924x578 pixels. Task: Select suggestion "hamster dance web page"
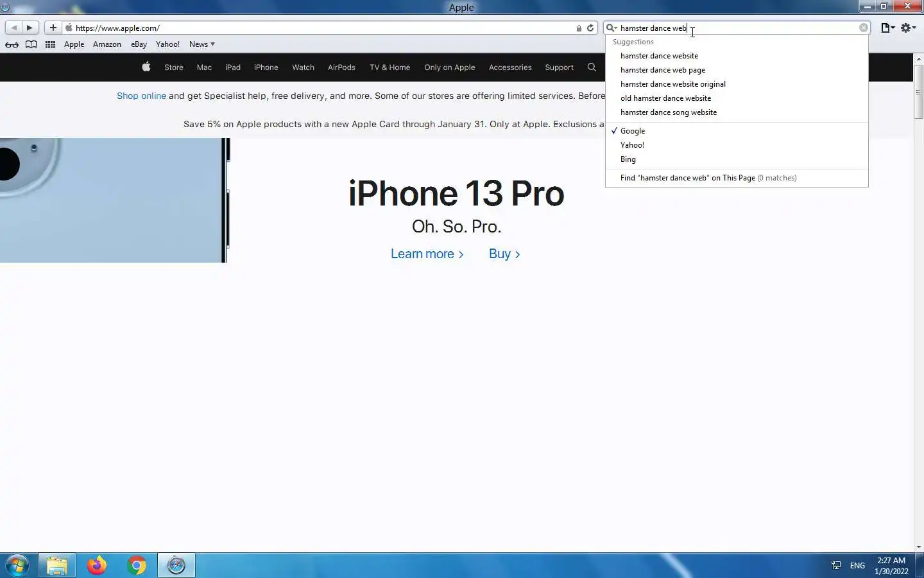[x=737, y=70]
